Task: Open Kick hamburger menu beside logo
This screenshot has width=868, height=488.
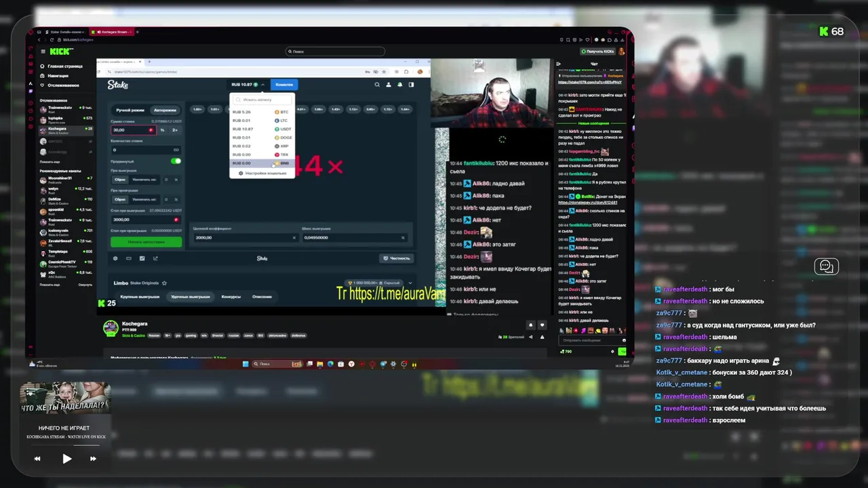Action: (x=43, y=52)
